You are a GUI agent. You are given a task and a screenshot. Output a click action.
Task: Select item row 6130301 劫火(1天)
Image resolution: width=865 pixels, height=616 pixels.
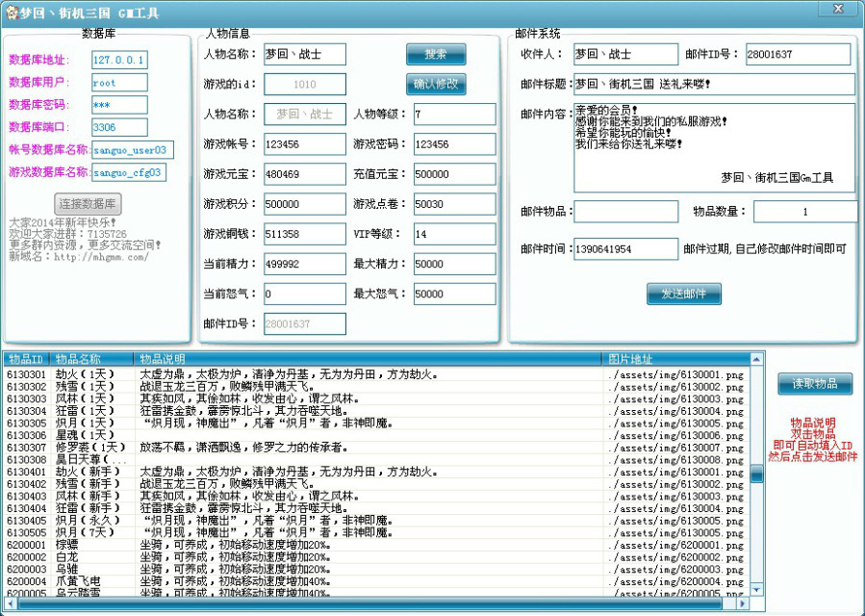377,374
